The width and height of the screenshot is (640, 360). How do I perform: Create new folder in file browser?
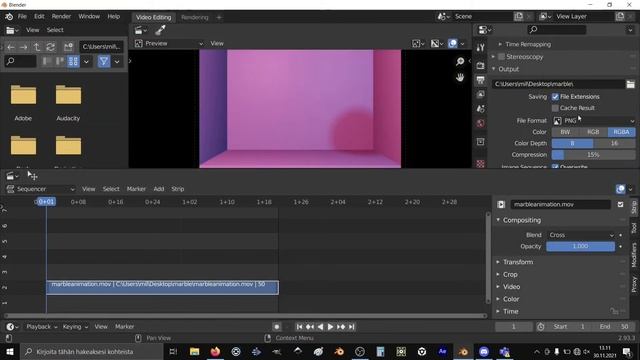[x=68, y=47]
